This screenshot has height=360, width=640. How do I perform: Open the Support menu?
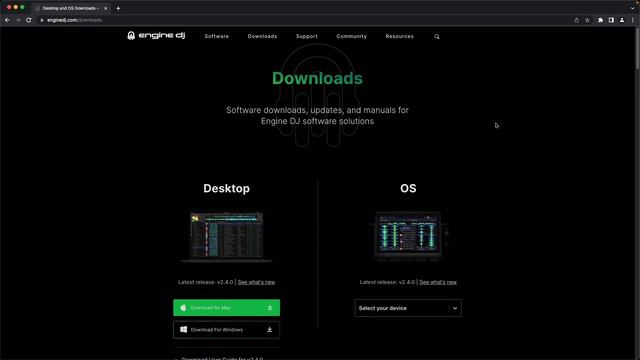click(307, 36)
